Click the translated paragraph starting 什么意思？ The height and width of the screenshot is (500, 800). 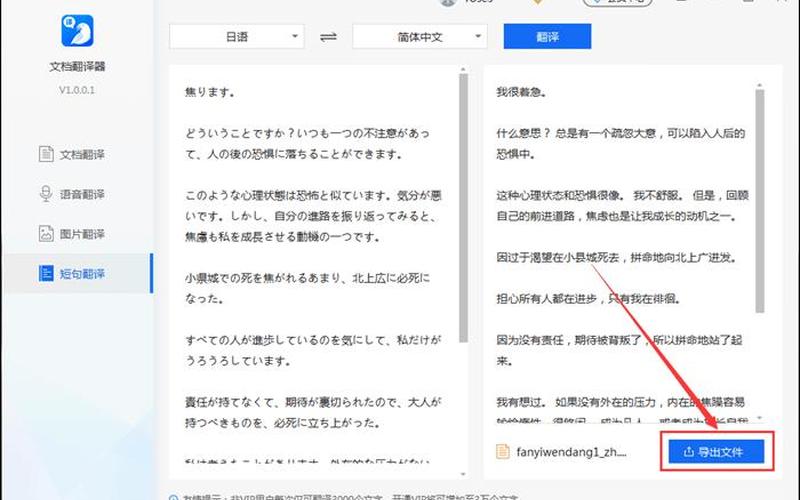621,144
